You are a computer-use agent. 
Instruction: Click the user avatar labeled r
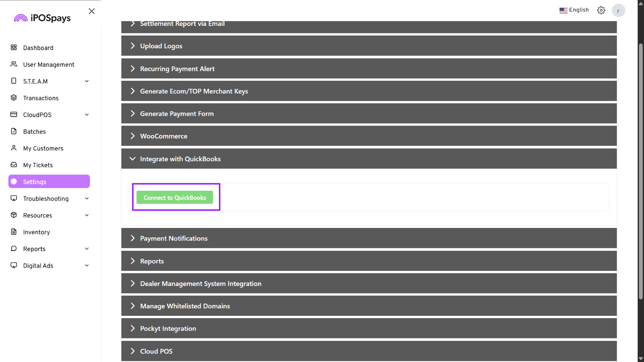coord(618,11)
